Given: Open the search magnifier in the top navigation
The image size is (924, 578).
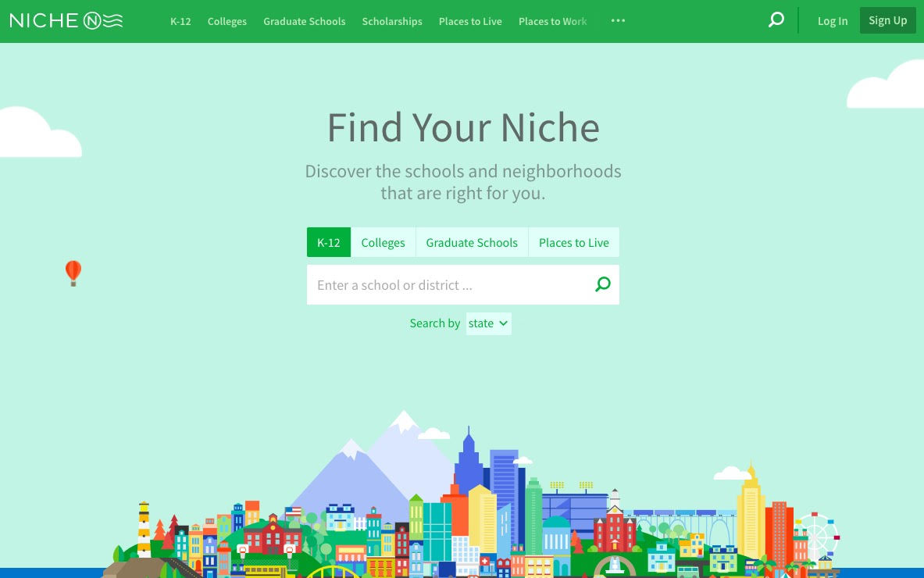Looking at the screenshot, I should tap(776, 20).
